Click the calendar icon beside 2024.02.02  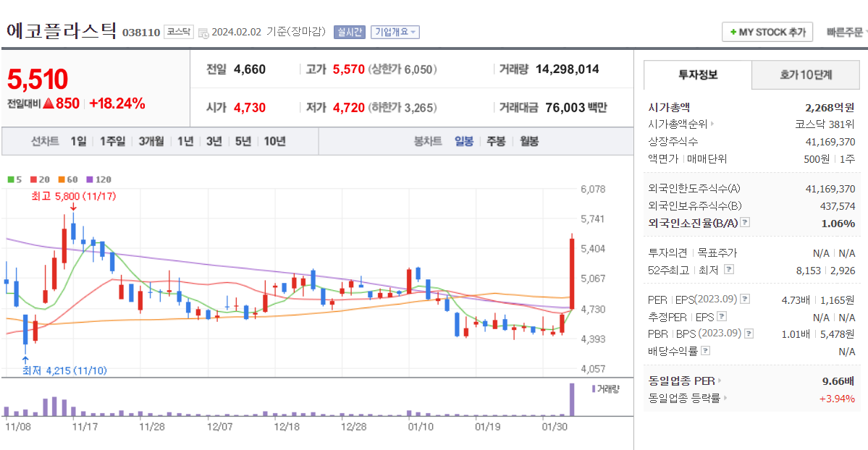(203, 33)
